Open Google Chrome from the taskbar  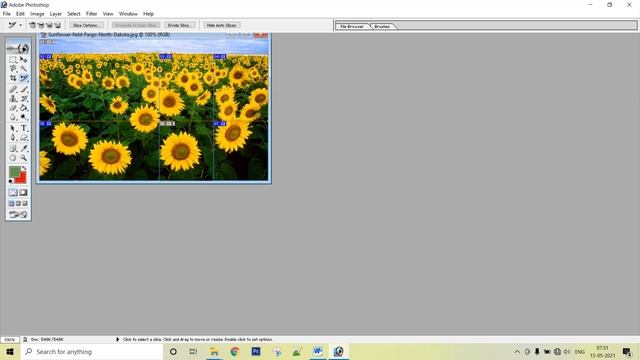point(235,352)
